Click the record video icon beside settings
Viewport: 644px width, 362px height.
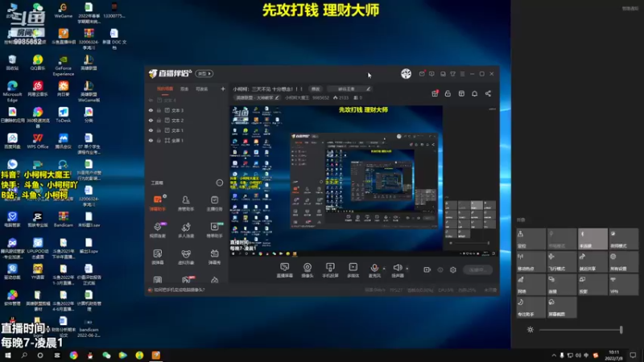(427, 269)
